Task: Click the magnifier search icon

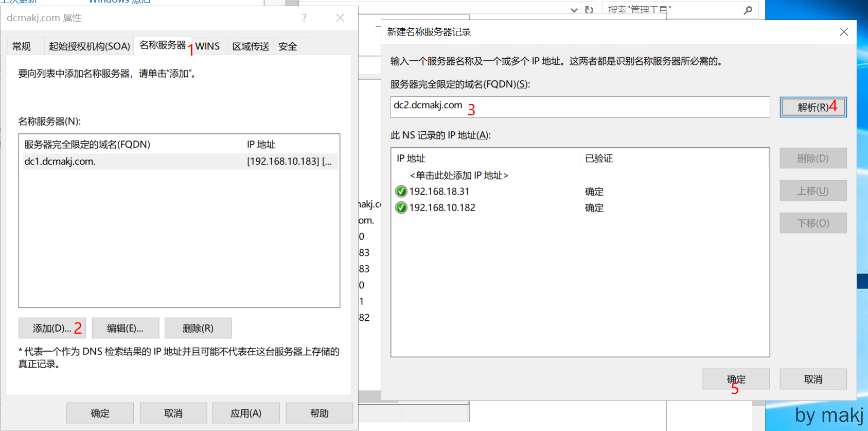Action: 748,10
